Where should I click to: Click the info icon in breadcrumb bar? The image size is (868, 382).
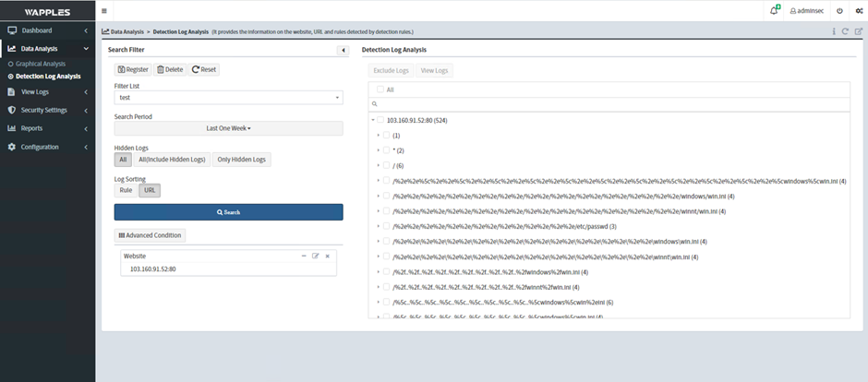tap(834, 31)
